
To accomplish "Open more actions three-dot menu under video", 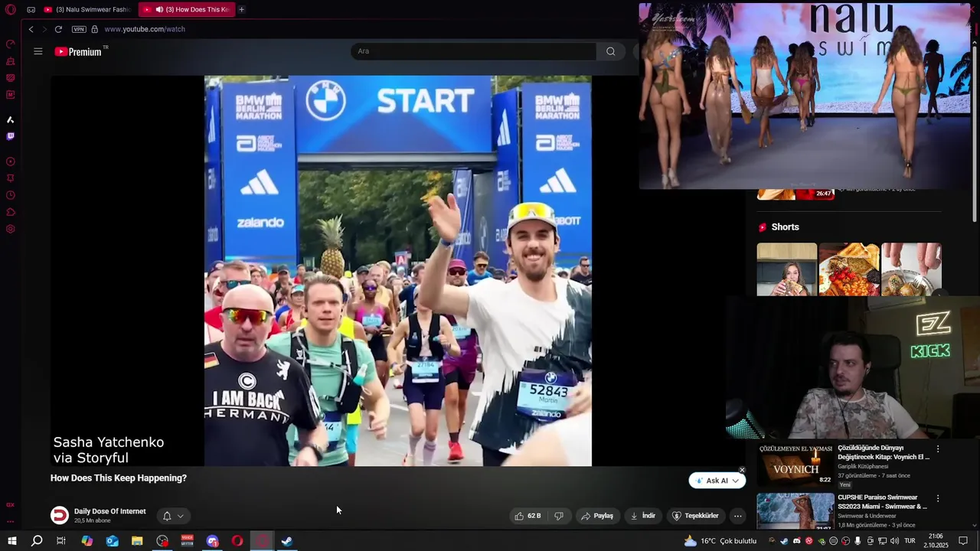I will point(737,516).
